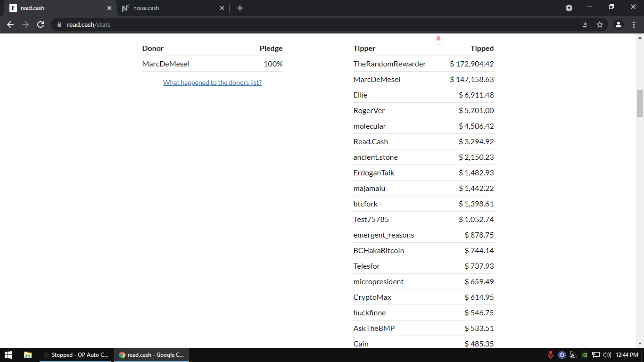Click the $ 3,294.92 tipped amount
The image size is (644, 362).
coord(476,142)
